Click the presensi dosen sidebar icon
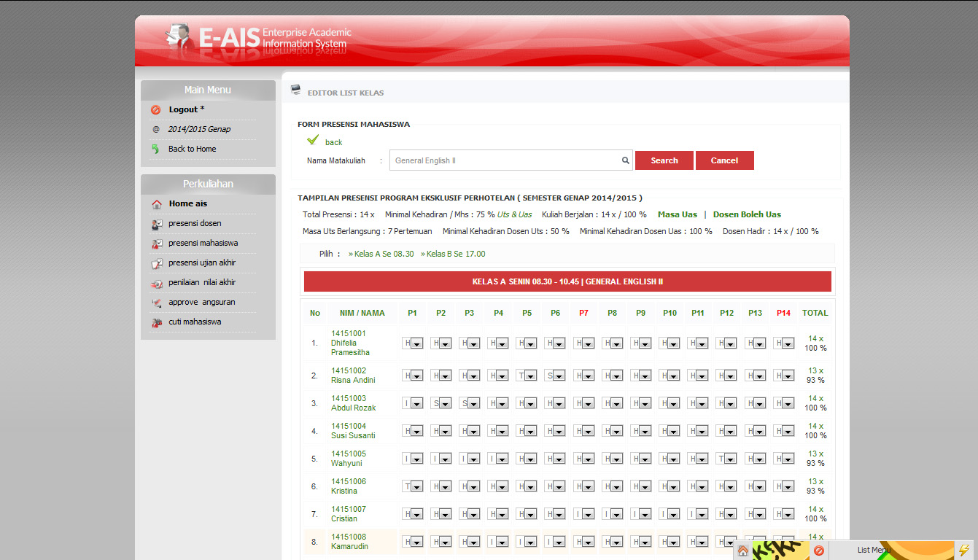This screenshot has width=978, height=560. coord(157,224)
